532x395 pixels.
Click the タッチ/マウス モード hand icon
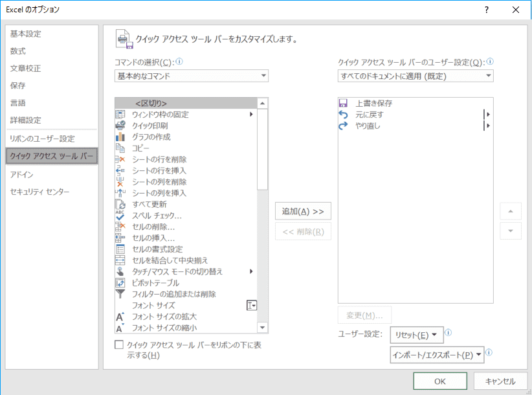coord(120,271)
